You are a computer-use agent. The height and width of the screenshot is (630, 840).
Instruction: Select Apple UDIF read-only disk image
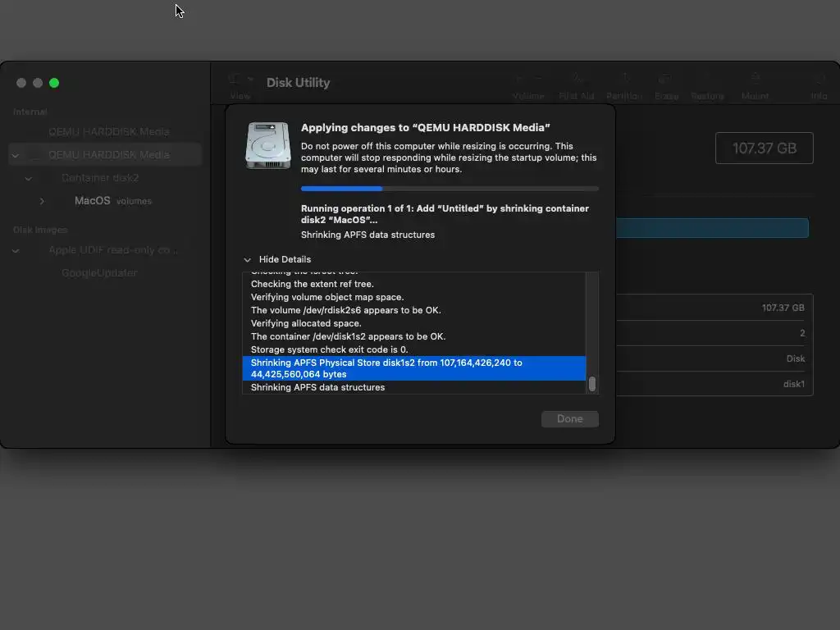coord(113,250)
